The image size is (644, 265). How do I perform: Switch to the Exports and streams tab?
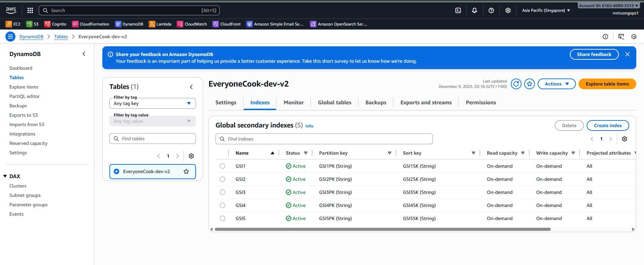point(426,103)
